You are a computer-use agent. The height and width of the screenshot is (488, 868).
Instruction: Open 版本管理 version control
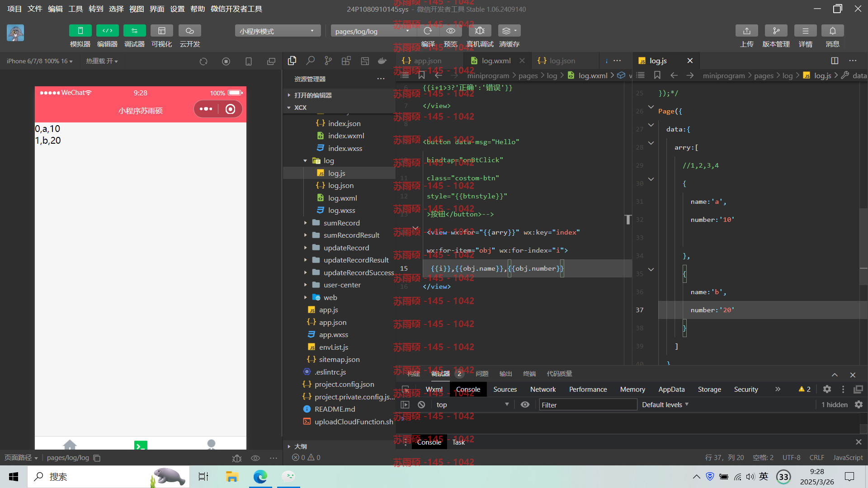point(776,31)
